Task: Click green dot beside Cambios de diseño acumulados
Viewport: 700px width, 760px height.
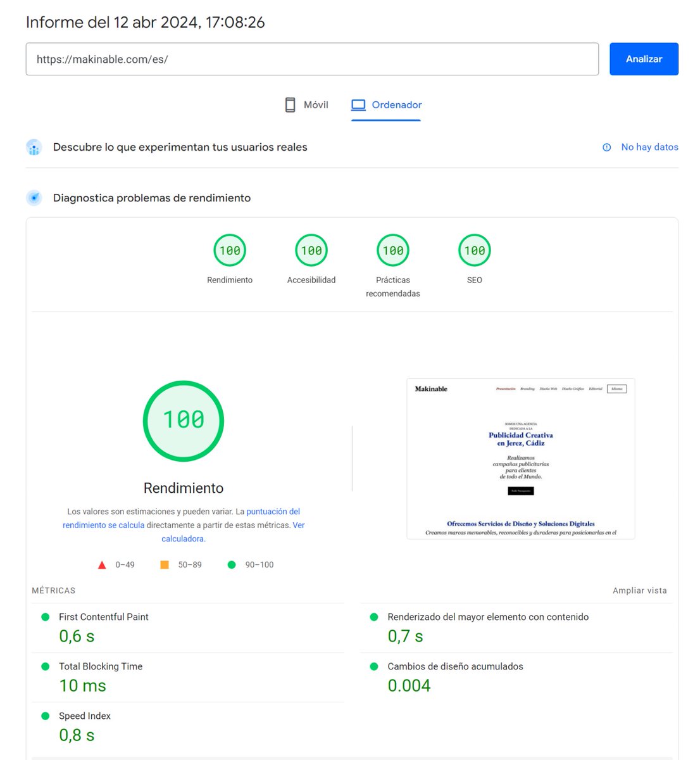Action: 374,666
